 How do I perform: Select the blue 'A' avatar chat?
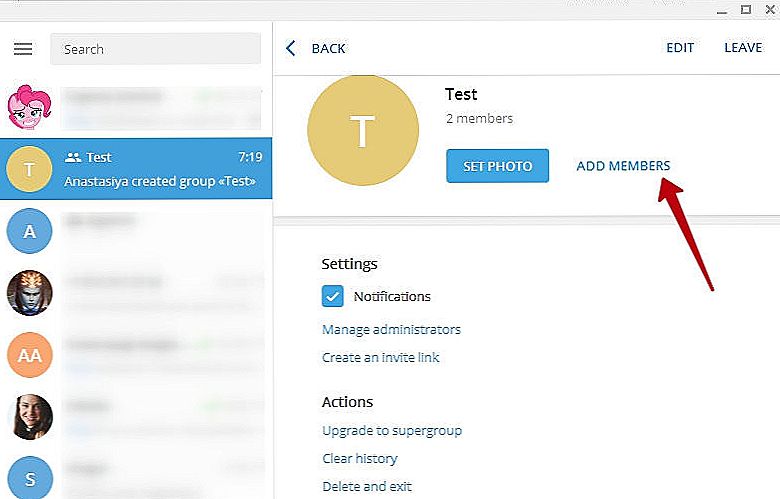point(29,231)
